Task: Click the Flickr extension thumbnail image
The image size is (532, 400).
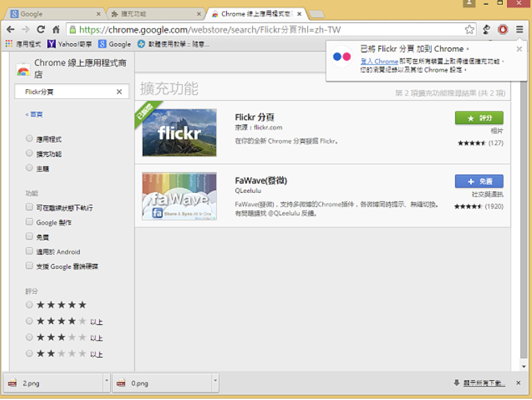Action: pos(179,132)
